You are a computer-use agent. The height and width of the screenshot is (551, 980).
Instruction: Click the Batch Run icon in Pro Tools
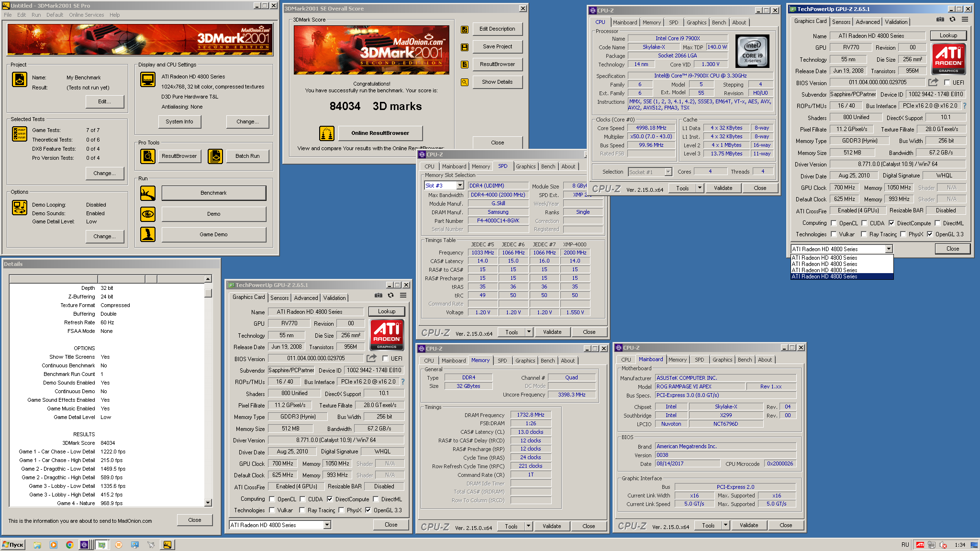(215, 156)
